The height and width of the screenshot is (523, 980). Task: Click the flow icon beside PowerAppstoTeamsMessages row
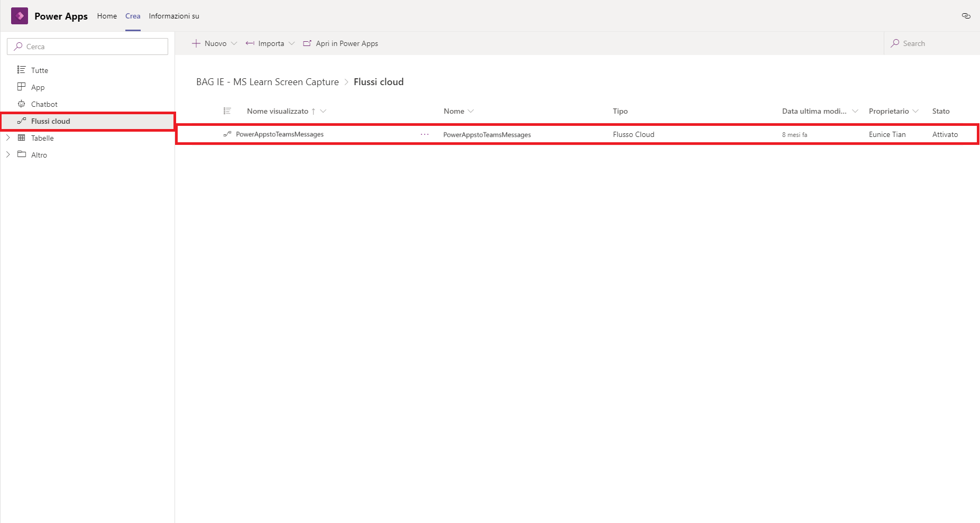point(227,134)
